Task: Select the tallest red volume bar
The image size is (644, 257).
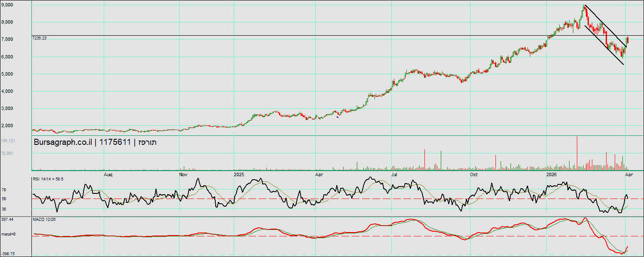Action: point(577,153)
